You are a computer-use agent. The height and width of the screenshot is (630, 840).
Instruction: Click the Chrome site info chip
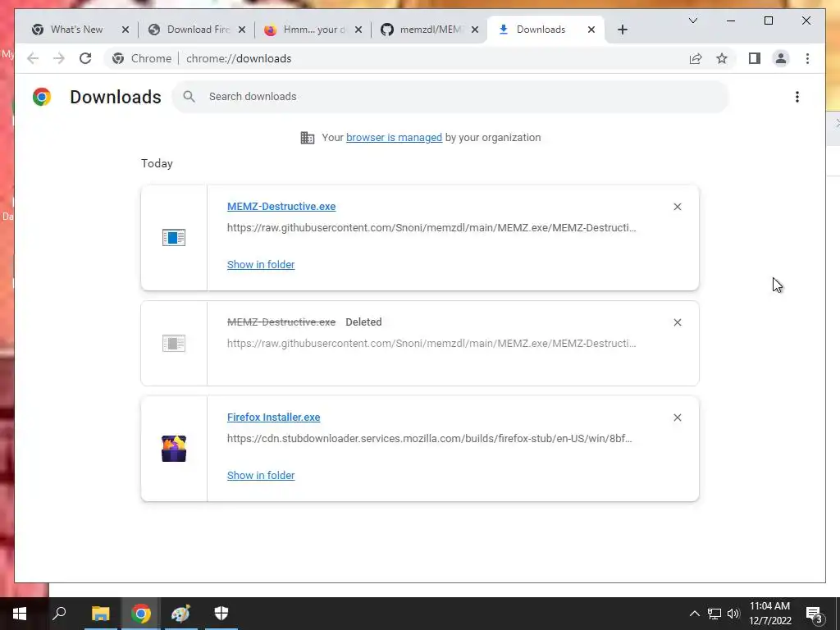[142, 58]
